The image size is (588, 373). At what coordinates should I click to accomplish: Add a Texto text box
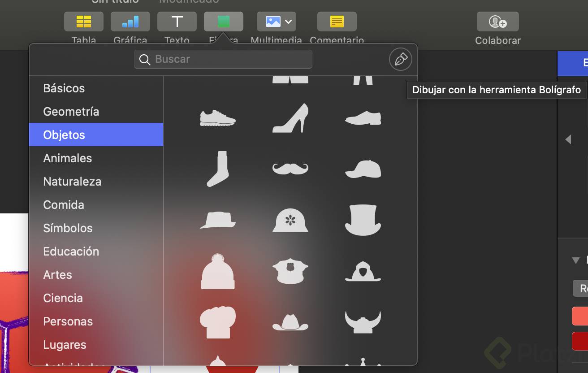(177, 22)
